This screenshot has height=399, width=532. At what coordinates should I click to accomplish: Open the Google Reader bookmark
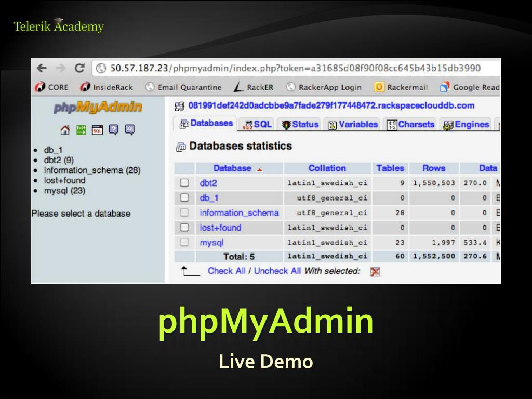tap(470, 87)
